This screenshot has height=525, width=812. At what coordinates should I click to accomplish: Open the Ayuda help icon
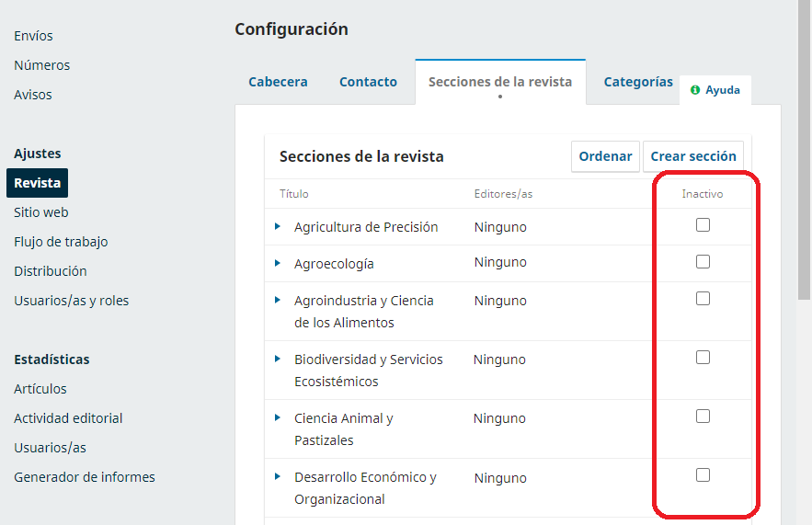[x=695, y=90]
